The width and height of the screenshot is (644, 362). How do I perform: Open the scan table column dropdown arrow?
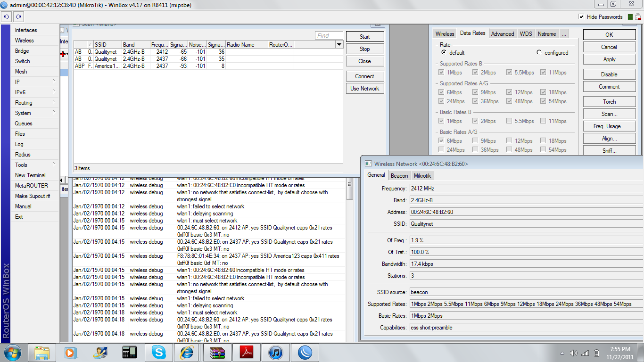click(x=339, y=45)
